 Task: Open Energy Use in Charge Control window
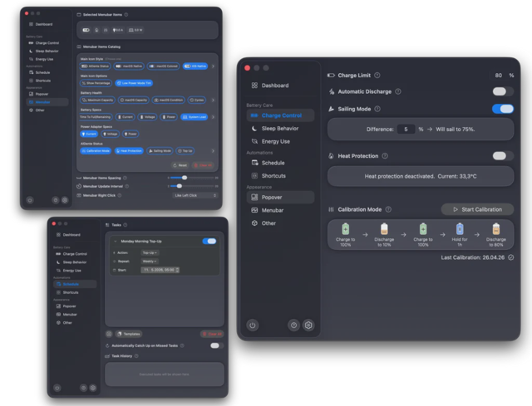(x=280, y=141)
